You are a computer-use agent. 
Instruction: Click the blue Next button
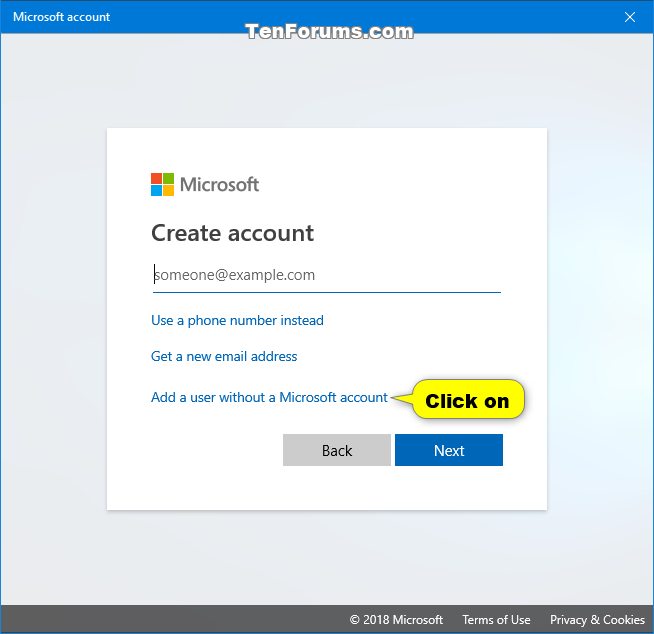pos(449,450)
